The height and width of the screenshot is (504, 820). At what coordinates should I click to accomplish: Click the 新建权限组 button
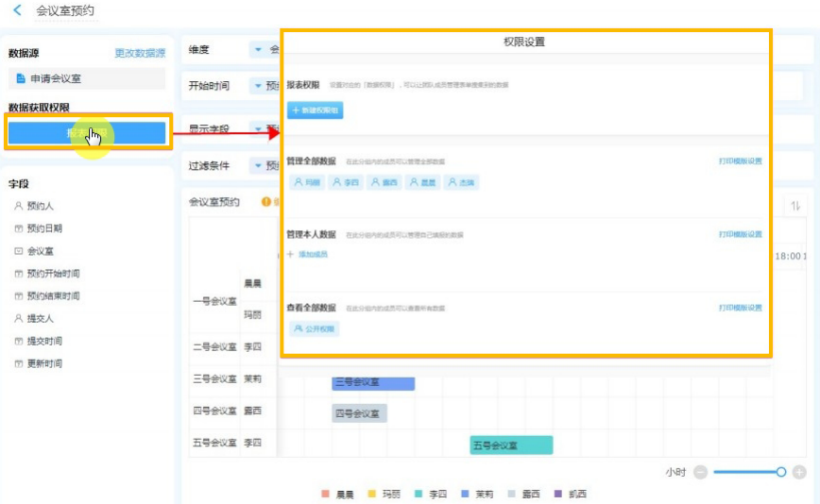coord(315,110)
